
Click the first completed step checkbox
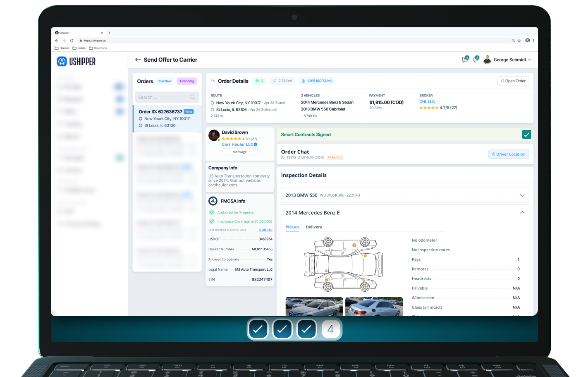[258, 329]
